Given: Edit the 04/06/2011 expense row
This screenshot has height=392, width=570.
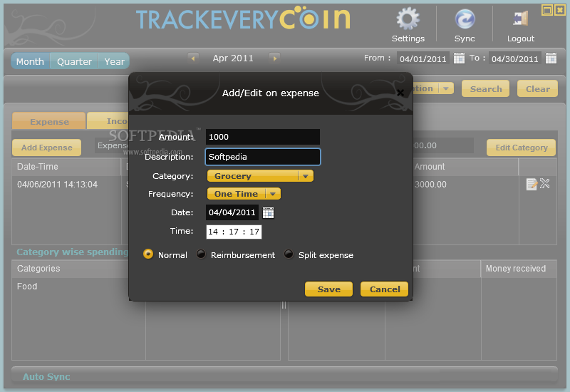Looking at the screenshot, I should 532,184.
